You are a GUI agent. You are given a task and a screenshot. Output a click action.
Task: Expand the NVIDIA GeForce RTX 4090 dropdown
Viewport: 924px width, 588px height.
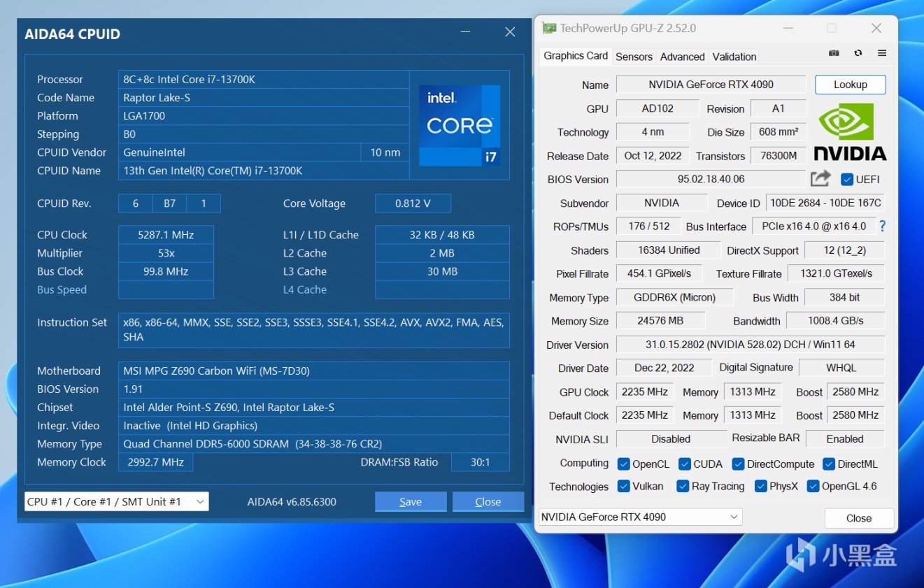point(640,517)
